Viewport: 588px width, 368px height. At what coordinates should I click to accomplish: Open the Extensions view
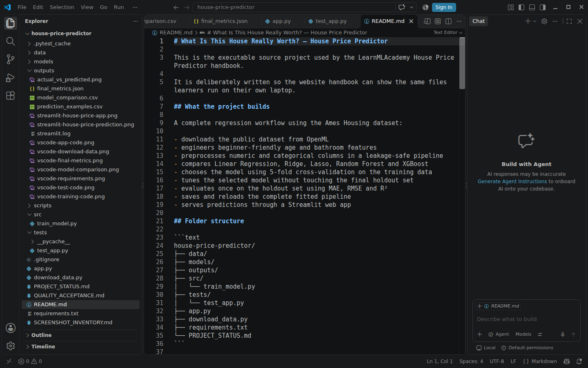coord(11,96)
